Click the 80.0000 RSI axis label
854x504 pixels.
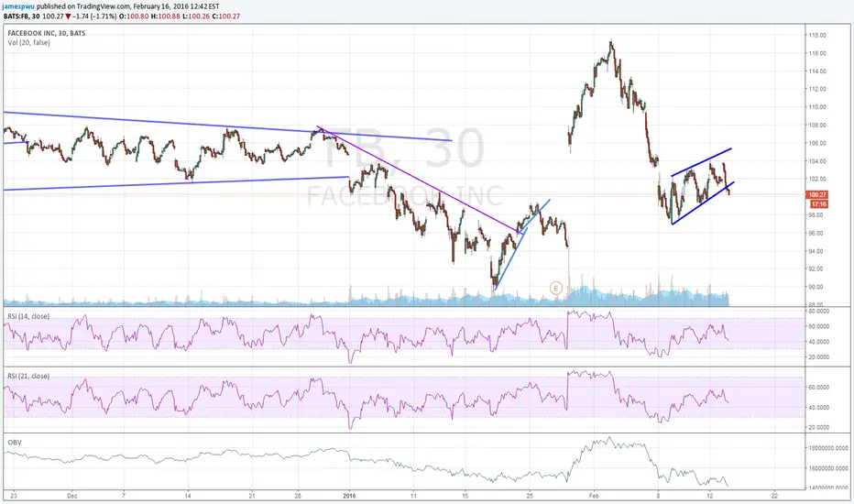819,312
